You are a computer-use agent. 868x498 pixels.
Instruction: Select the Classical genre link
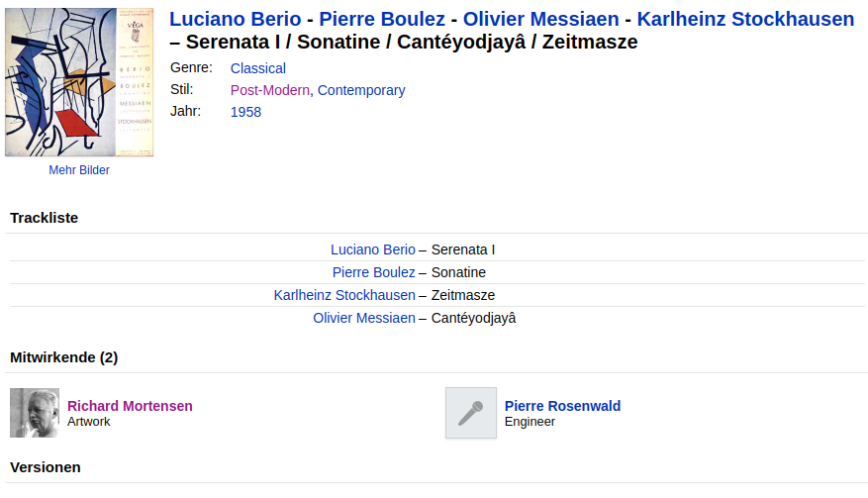(258, 68)
